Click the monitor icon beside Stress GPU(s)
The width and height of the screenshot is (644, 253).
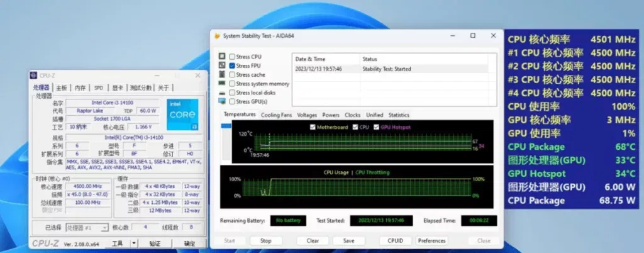(x=222, y=101)
